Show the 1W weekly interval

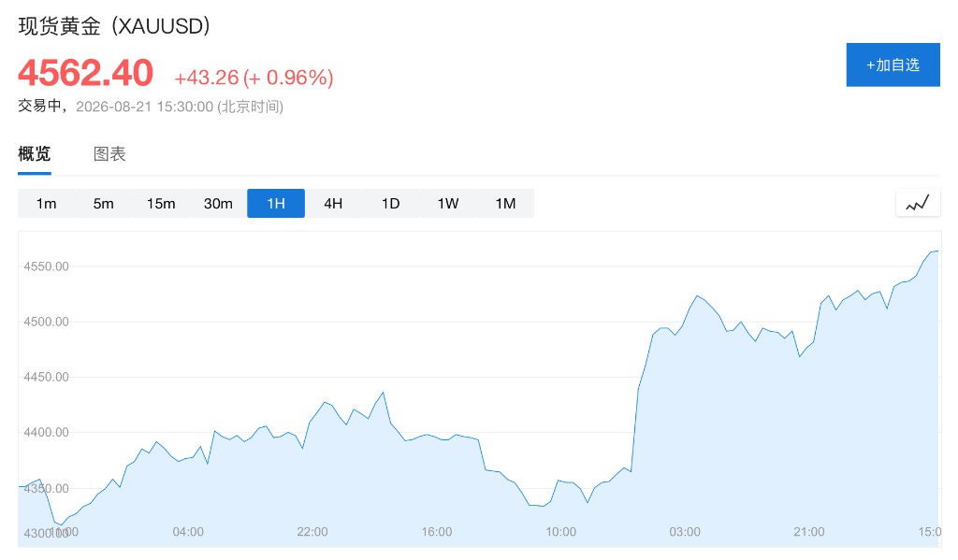[448, 204]
